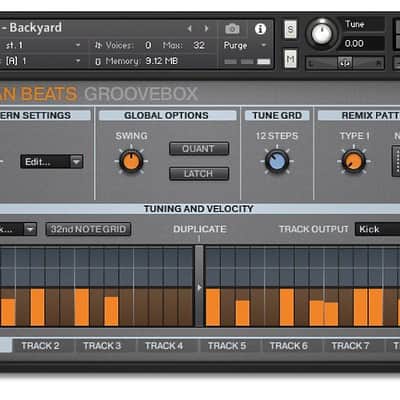Go to next instrument arrow
Image resolution: width=400 pixels, height=400 pixels.
point(206,29)
